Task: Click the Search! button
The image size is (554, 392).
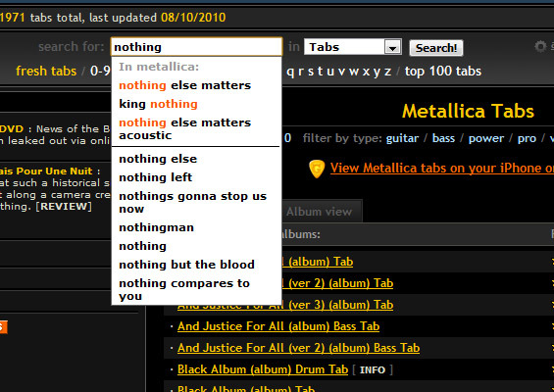Action: 436,48
